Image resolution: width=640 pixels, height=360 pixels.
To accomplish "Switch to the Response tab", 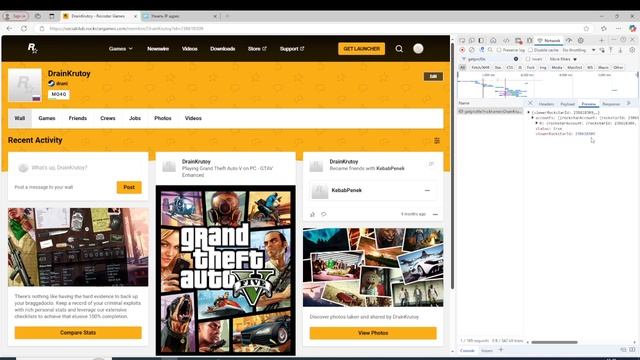I will click(611, 104).
